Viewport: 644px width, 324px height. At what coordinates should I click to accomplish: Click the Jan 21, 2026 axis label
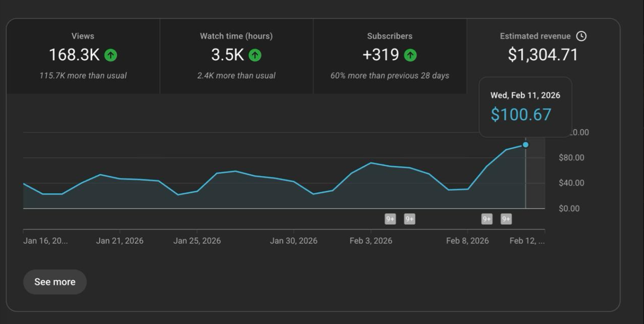pos(120,241)
